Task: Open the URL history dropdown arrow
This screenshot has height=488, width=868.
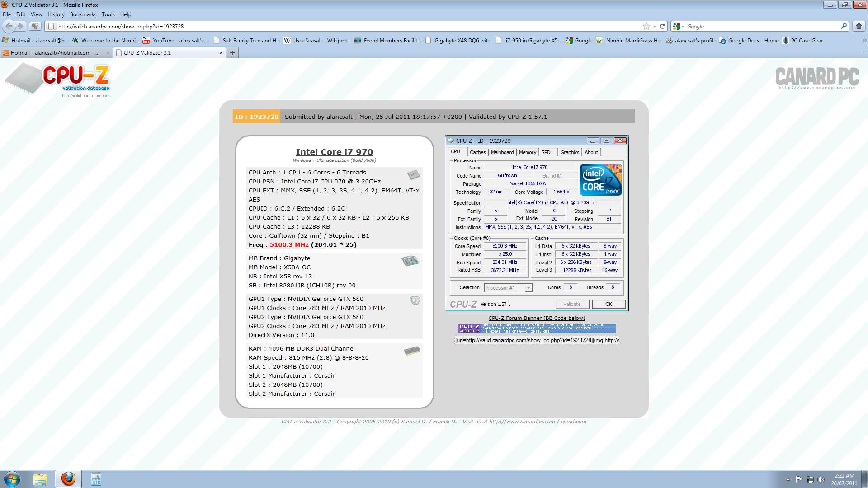Action: coord(655,26)
